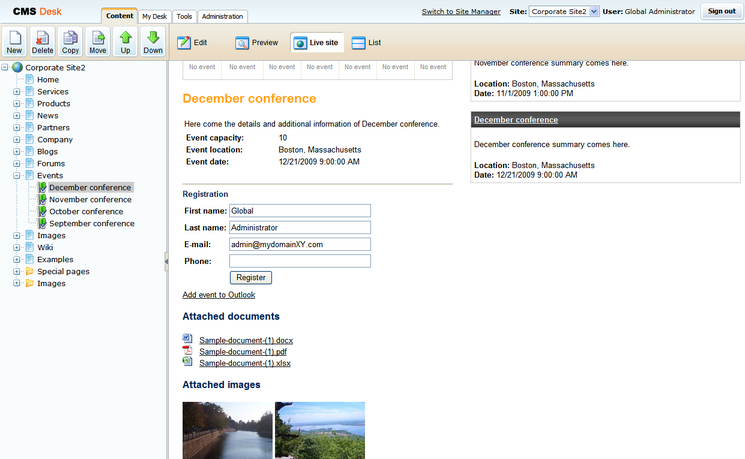Switch to Edit mode
The height and width of the screenshot is (459, 745).
pyautogui.click(x=193, y=43)
